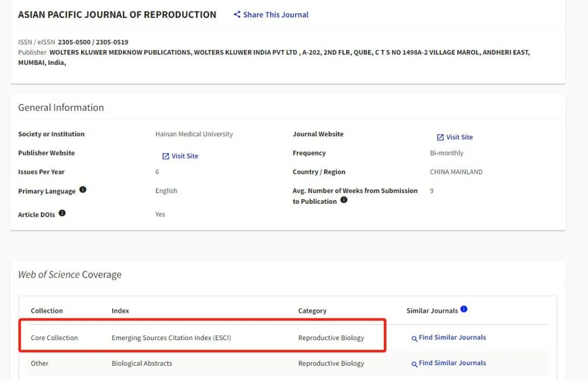Select the Category column header

tap(312, 311)
